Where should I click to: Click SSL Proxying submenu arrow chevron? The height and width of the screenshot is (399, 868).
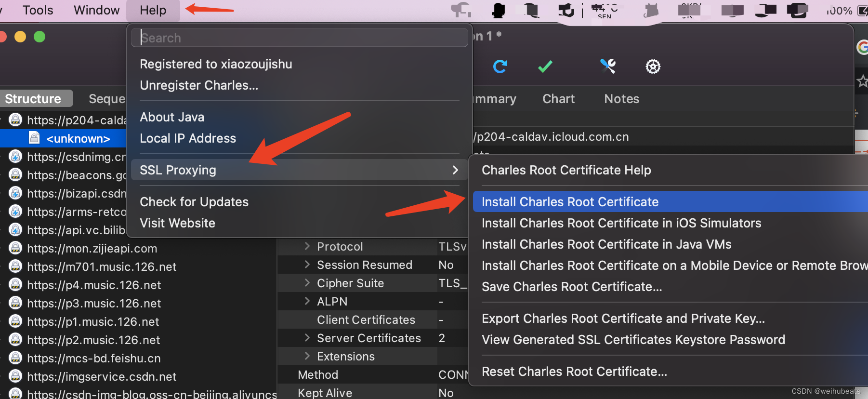[x=455, y=170]
